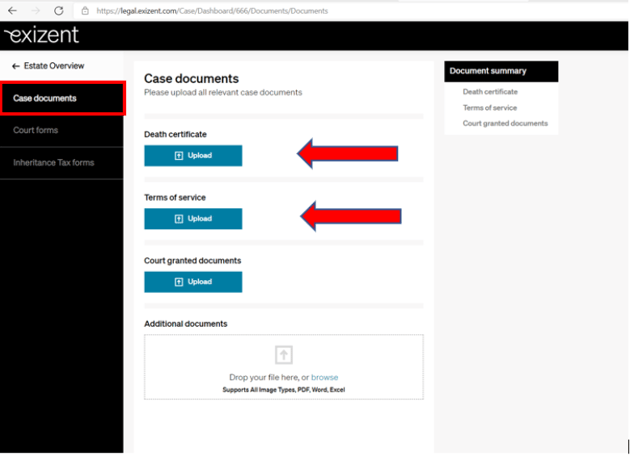Jump to Death certificate in Document summary

pyautogui.click(x=490, y=92)
